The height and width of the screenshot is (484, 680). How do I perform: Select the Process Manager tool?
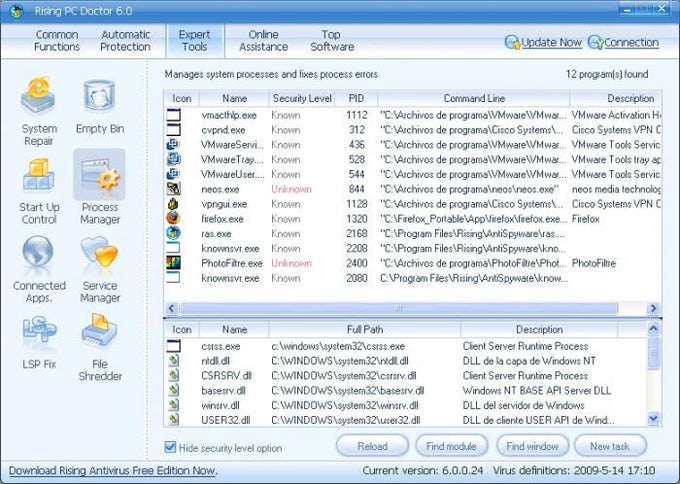click(100, 187)
